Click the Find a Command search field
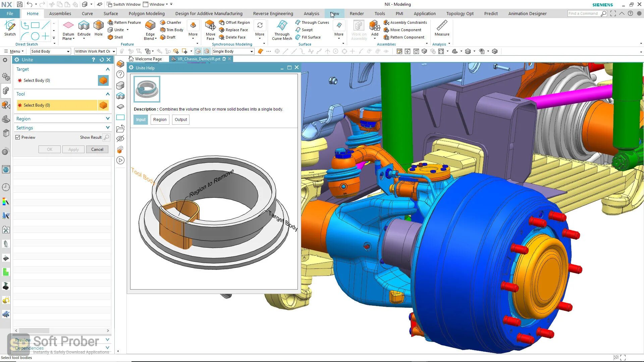644x362 pixels. pyautogui.click(x=583, y=14)
